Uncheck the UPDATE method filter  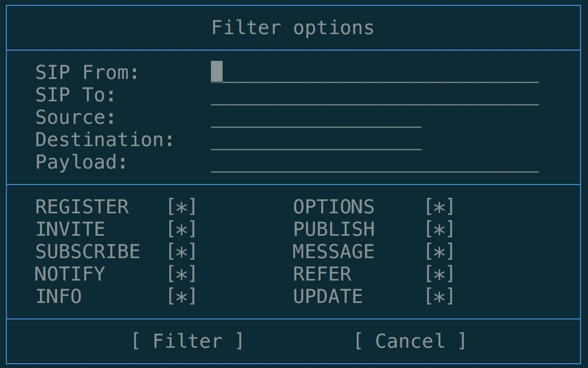point(439,297)
